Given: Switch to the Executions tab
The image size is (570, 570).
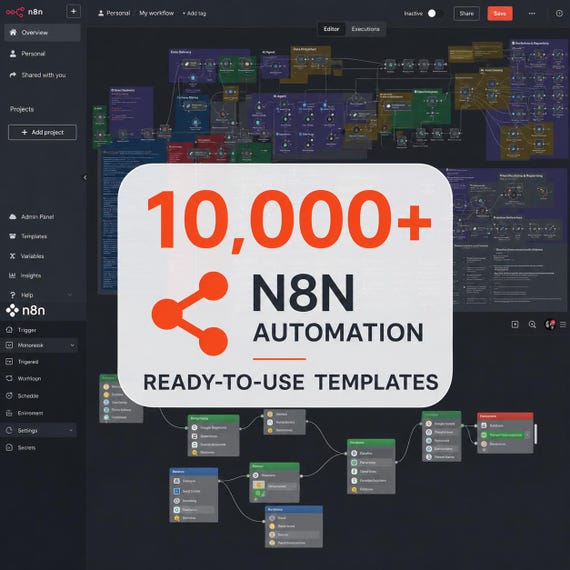Looking at the screenshot, I should click(365, 29).
